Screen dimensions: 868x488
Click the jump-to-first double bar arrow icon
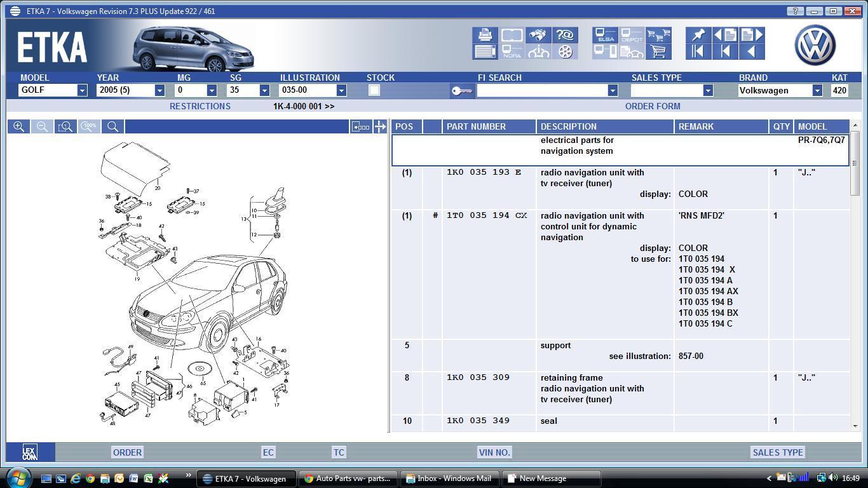pos(698,52)
